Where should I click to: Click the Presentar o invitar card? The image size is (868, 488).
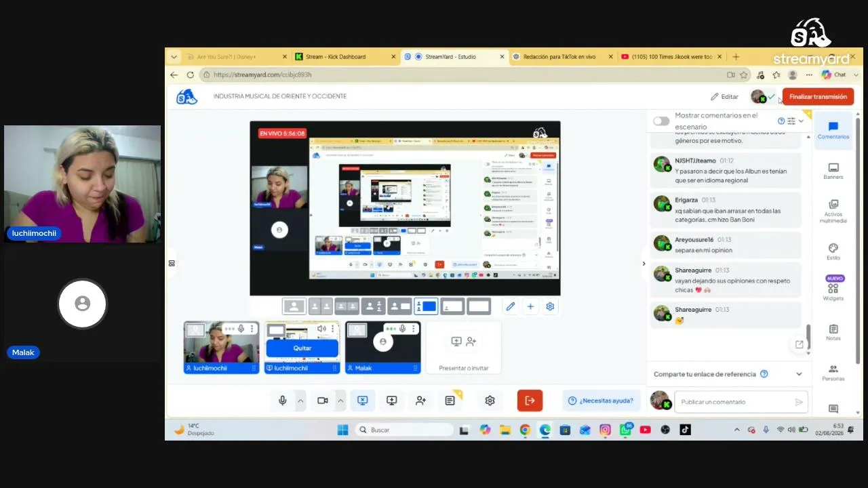coord(464,348)
